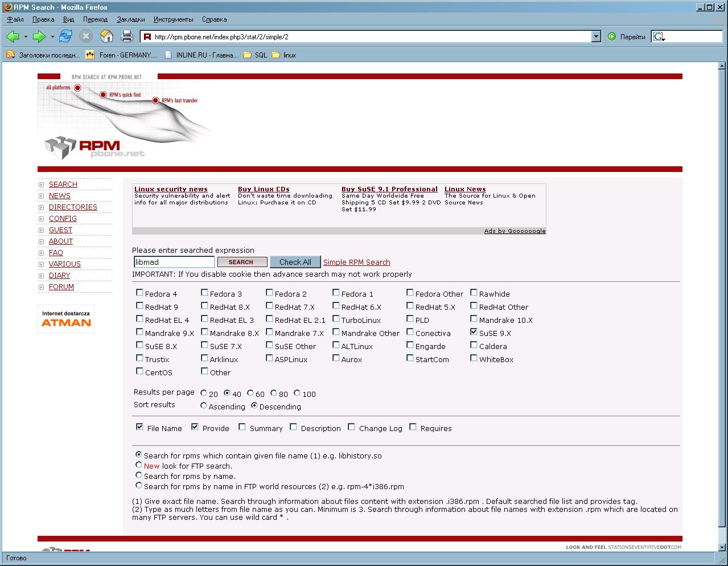Screen dimensions: 728x566
Task: Click the Internet dostarcza ATMAN banner
Action: point(66,319)
